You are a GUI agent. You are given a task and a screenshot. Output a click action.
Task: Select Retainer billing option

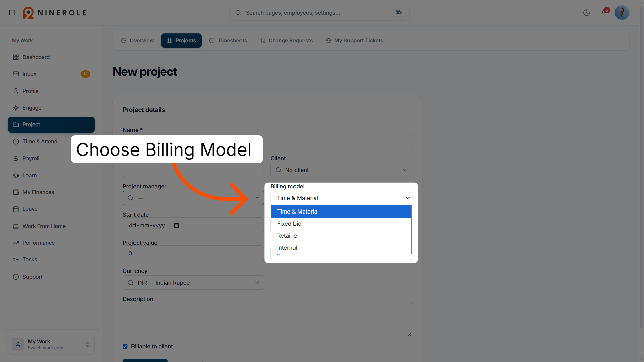[341, 236]
